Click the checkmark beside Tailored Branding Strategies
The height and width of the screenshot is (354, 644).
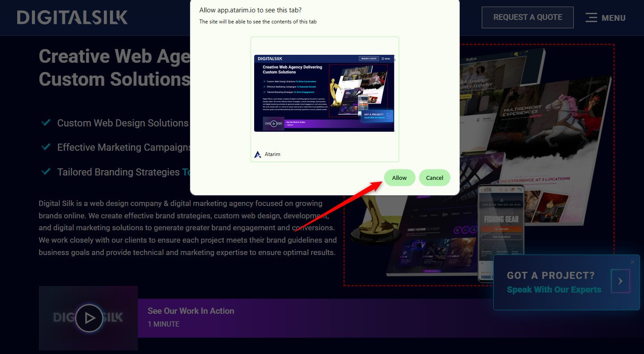pyautogui.click(x=45, y=171)
